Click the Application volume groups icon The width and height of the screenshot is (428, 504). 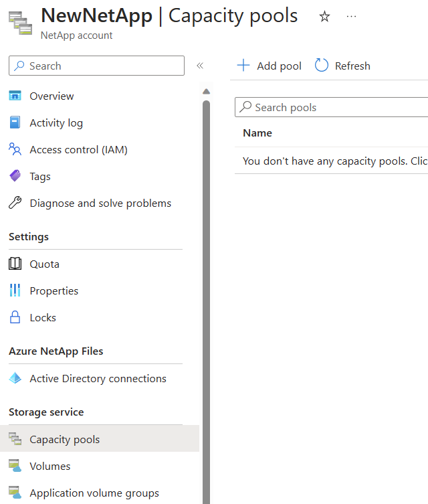(15, 493)
